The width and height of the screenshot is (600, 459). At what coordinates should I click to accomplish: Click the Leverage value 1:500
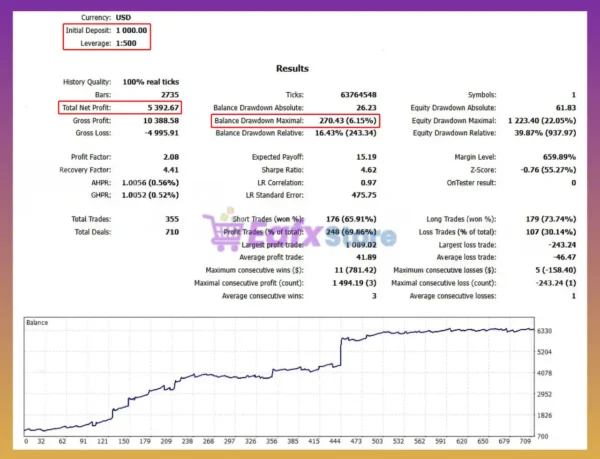[126, 43]
